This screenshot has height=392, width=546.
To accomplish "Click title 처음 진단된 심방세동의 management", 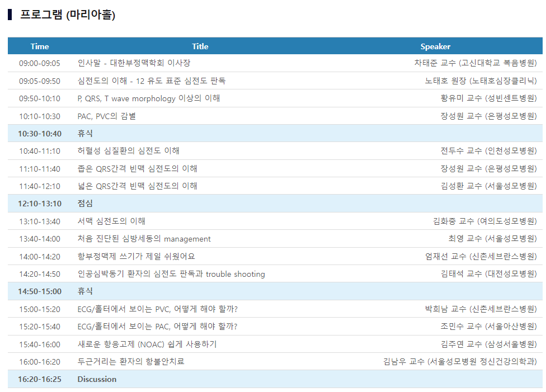I will pos(144,239).
